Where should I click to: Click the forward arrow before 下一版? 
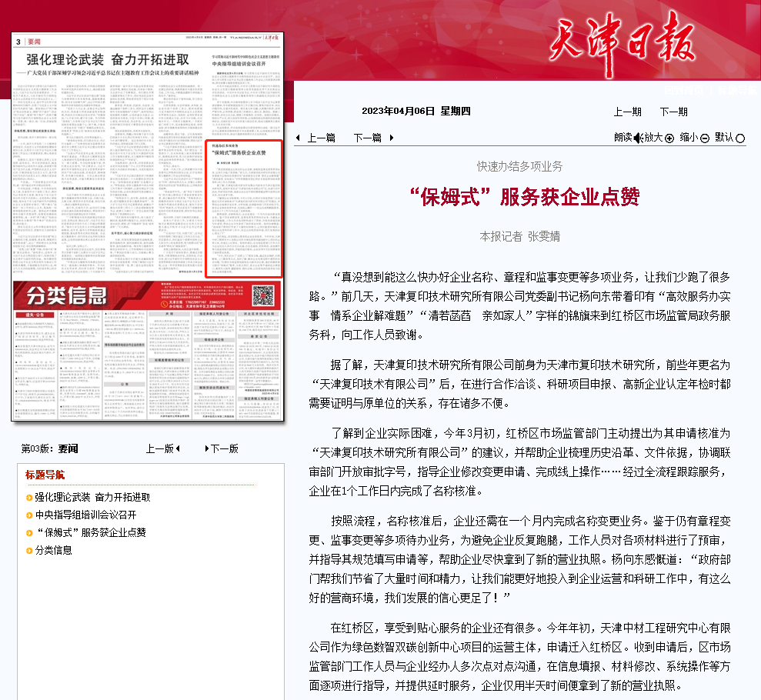point(206,448)
